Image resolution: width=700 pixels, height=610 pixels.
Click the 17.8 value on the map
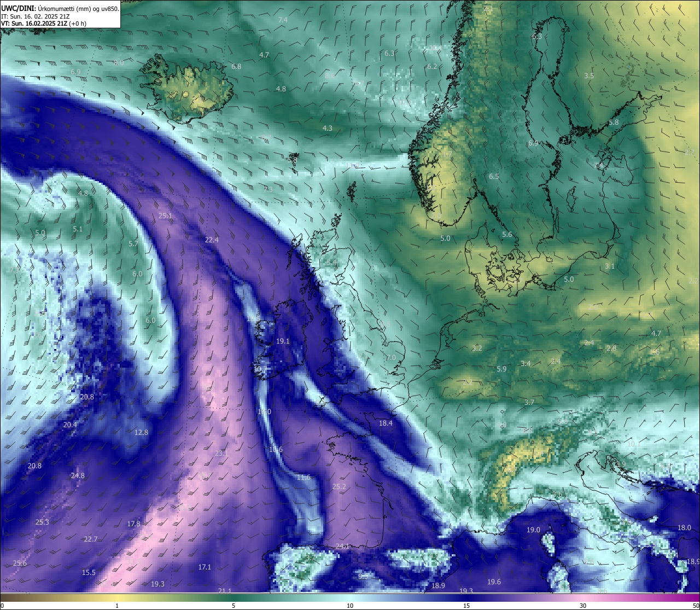click(133, 524)
